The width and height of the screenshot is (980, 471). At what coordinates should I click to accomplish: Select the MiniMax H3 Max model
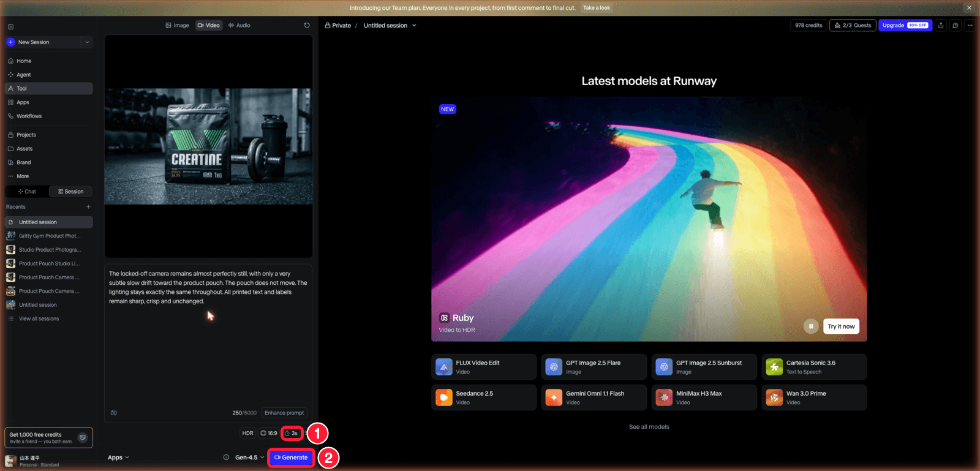click(x=704, y=398)
